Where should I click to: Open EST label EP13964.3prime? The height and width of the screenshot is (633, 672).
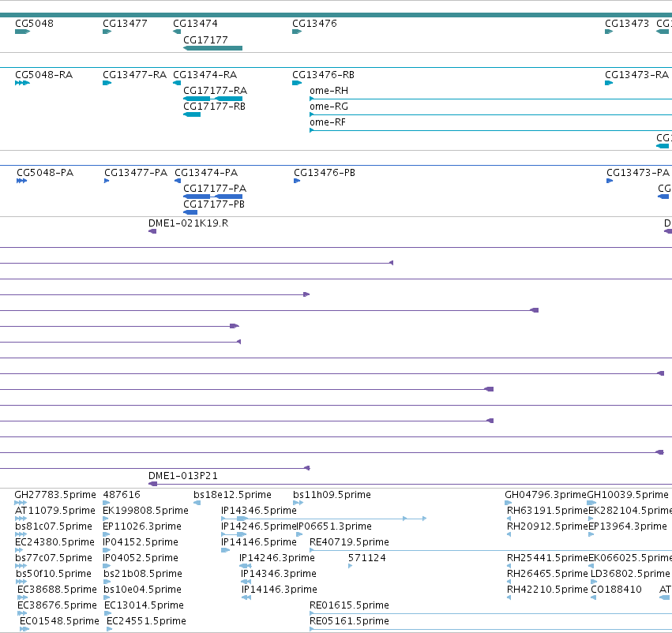[628, 526]
